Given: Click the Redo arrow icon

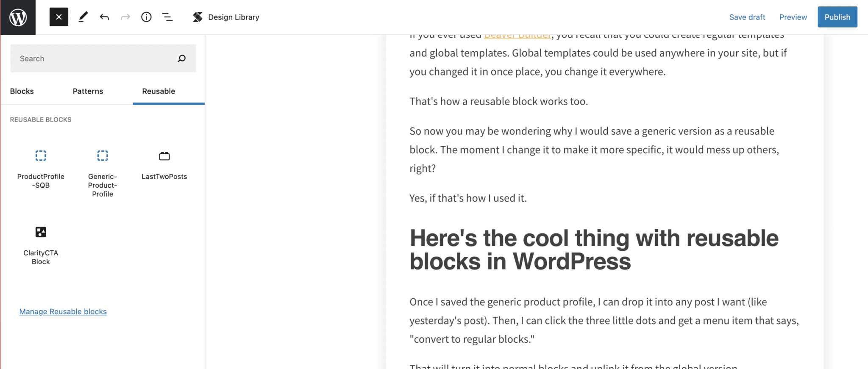Looking at the screenshot, I should point(125,17).
